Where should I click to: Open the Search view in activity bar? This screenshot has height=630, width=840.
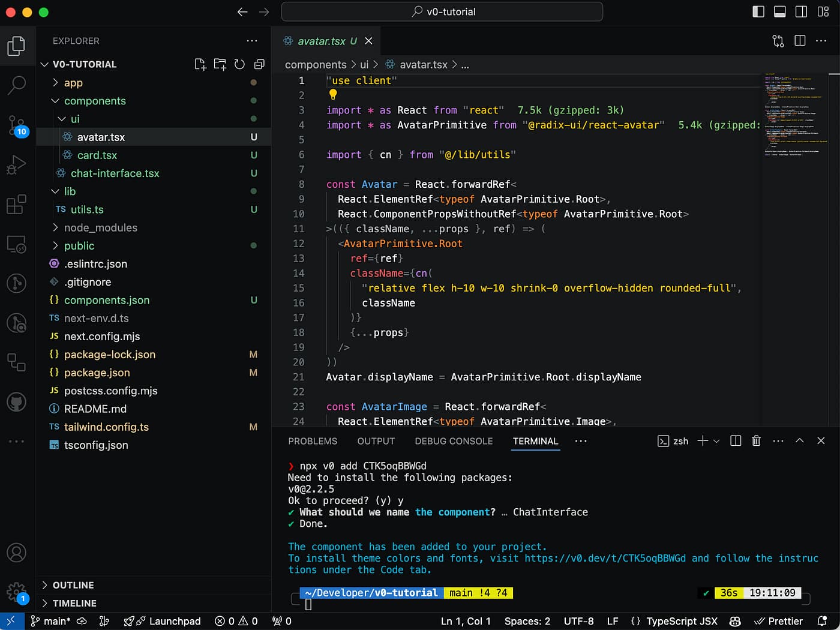(16, 85)
